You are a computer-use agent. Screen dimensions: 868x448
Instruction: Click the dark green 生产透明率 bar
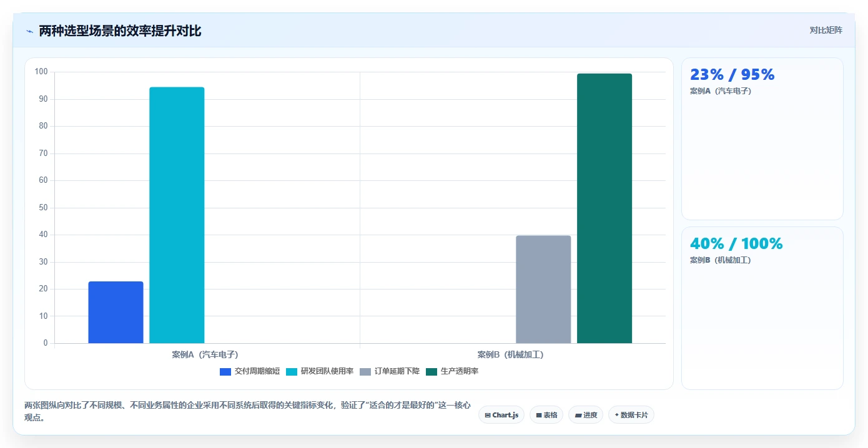604,208
